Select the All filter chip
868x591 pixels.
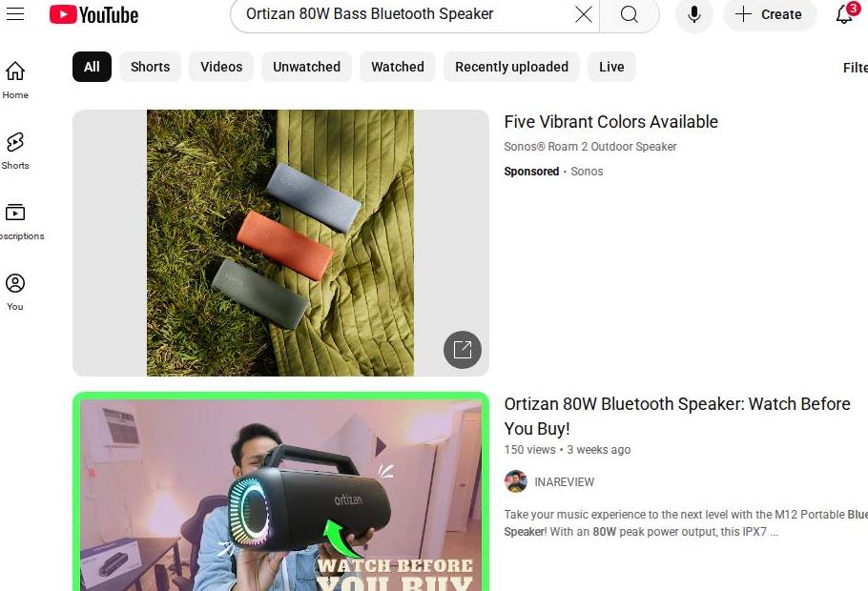pyautogui.click(x=92, y=67)
